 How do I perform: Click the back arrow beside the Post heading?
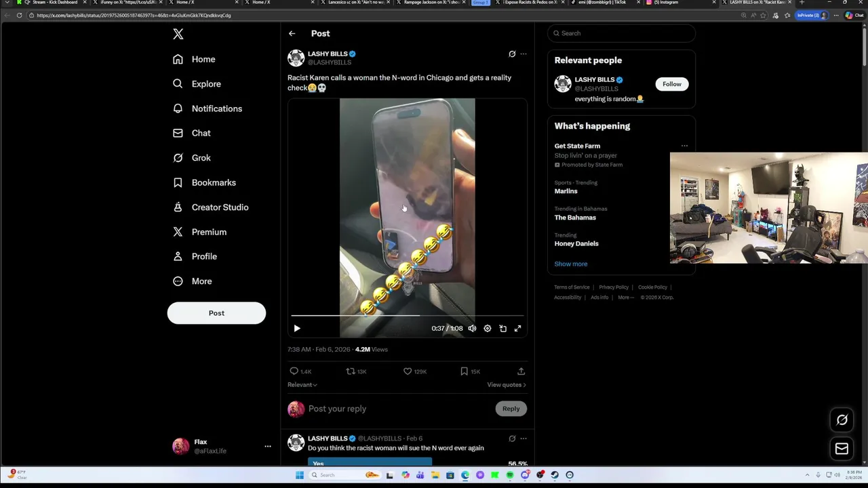coord(292,33)
